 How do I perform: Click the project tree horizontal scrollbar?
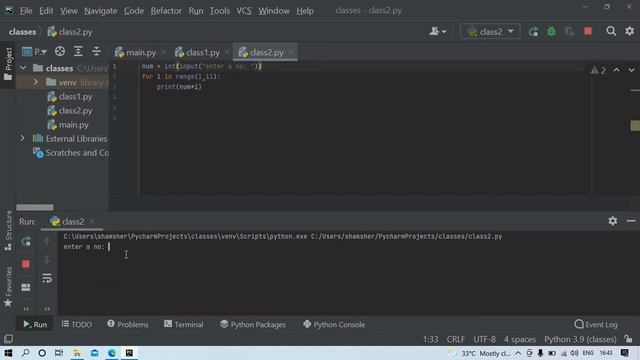(35, 207)
